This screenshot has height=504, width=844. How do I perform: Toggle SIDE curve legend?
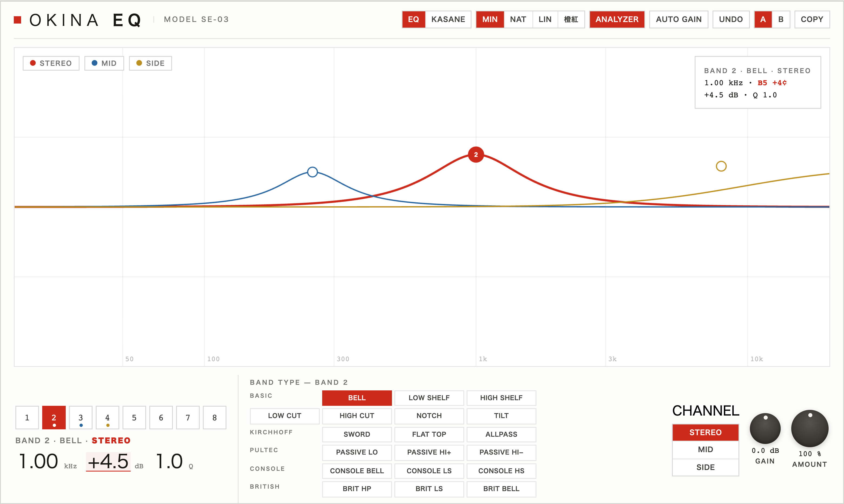pos(150,63)
